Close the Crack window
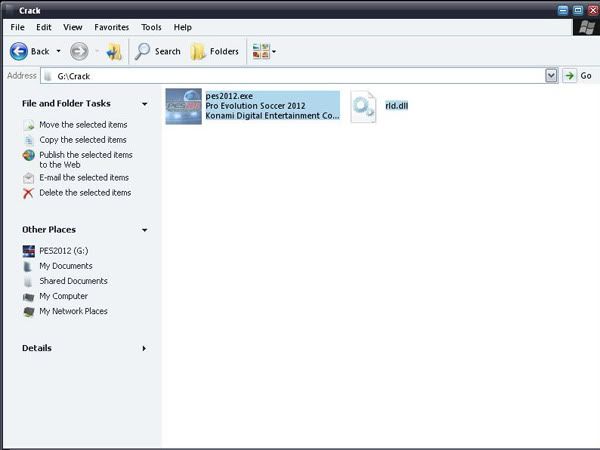Viewport: 600px width, 450px height. [593, 10]
